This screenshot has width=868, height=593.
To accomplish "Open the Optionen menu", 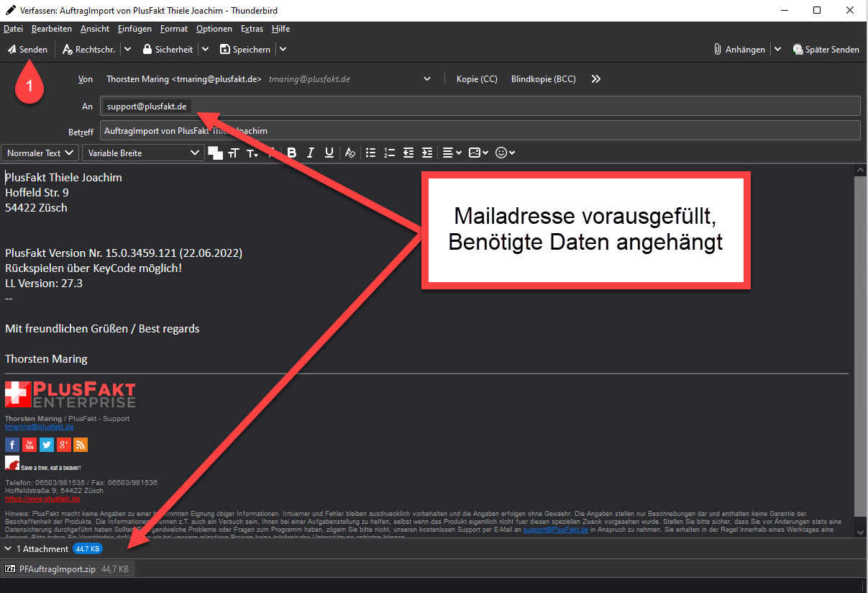I will click(x=214, y=29).
